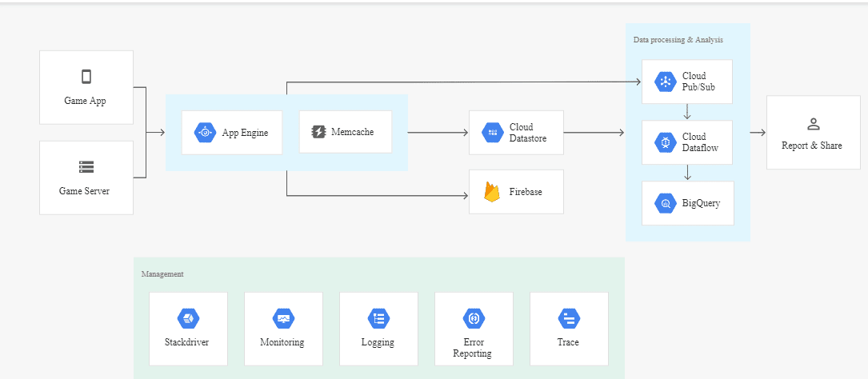This screenshot has width=868, height=379.
Task: Click the Firebase flame icon
Action: coord(492,191)
